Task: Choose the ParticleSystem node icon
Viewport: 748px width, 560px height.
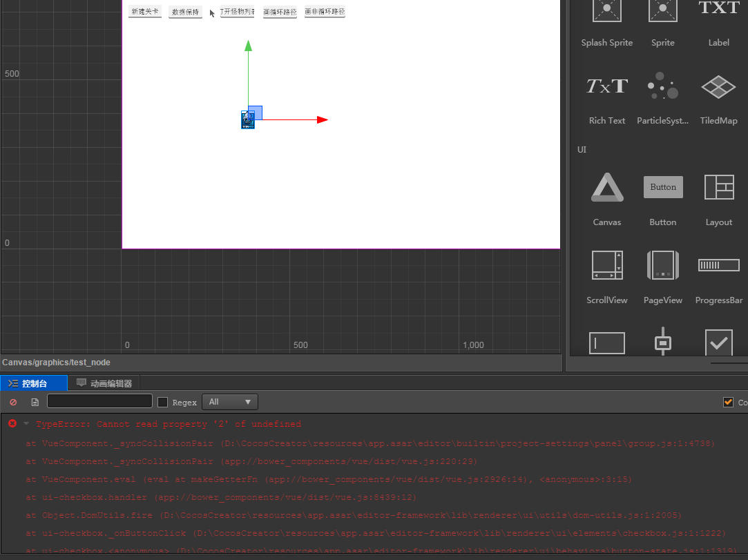Action: click(662, 86)
